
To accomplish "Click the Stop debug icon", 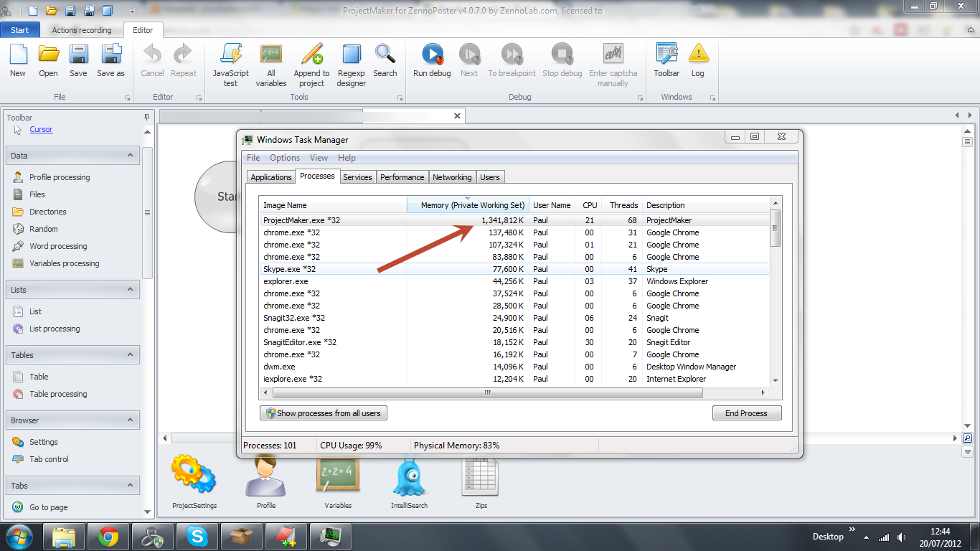I will [562, 55].
